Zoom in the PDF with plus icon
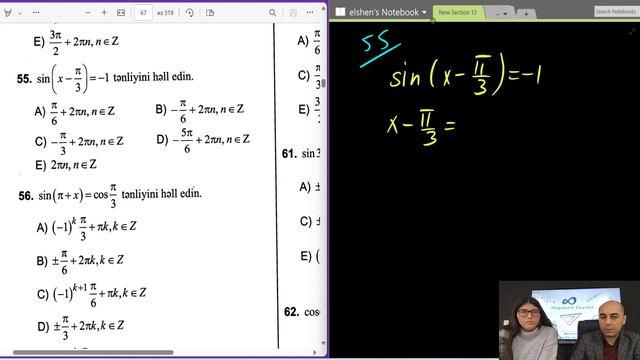This screenshot has height=360, width=640. tap(104, 13)
